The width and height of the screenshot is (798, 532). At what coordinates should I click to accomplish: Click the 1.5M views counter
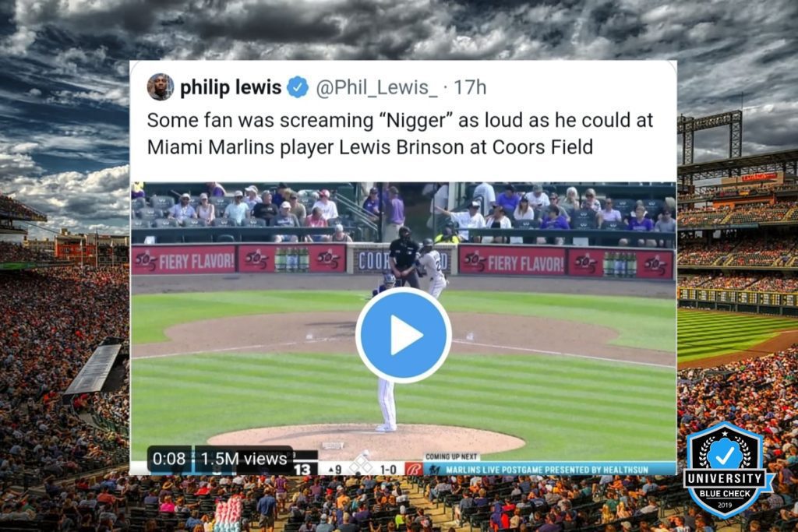[244, 459]
